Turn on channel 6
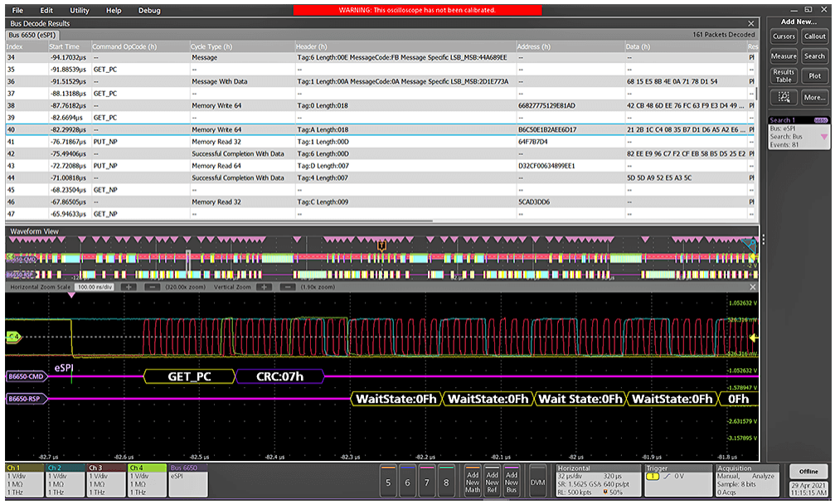 click(x=407, y=481)
